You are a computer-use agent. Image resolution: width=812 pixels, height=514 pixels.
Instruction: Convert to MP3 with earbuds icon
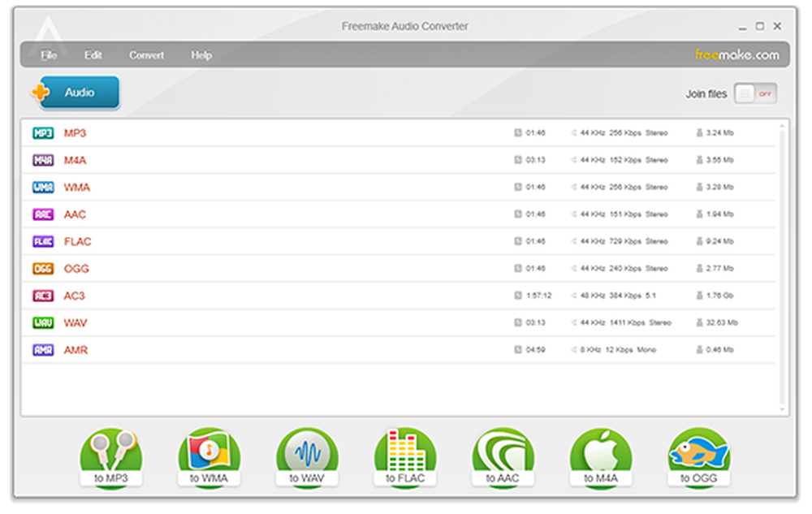[110, 458]
